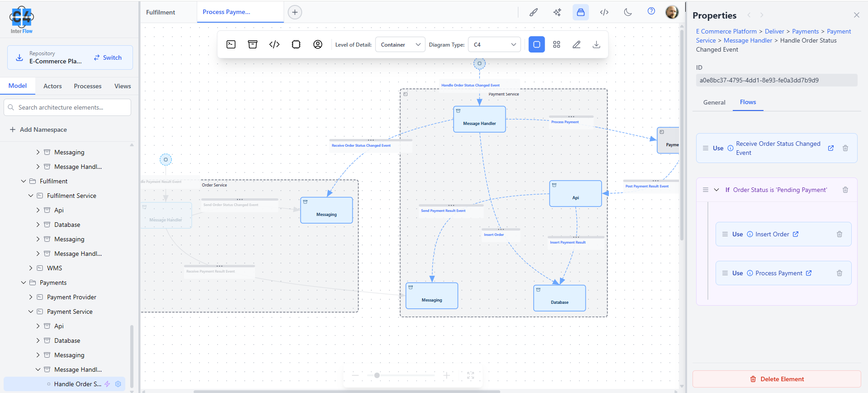Click repository download icon

pyautogui.click(x=19, y=58)
